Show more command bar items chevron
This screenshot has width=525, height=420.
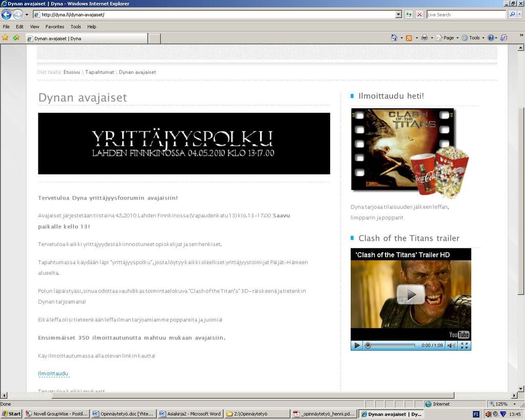(x=521, y=35)
